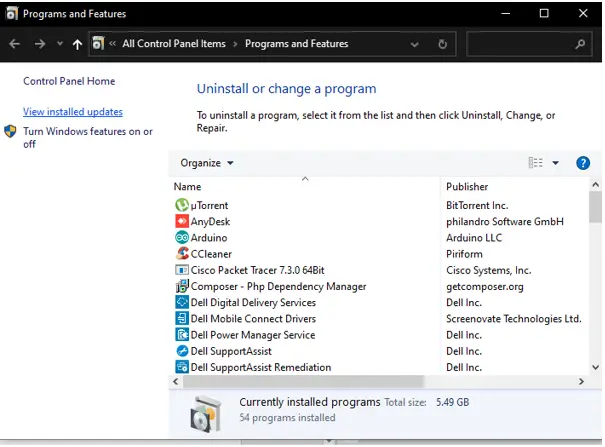
Task: Click the Arduino program icon
Action: pos(182,238)
